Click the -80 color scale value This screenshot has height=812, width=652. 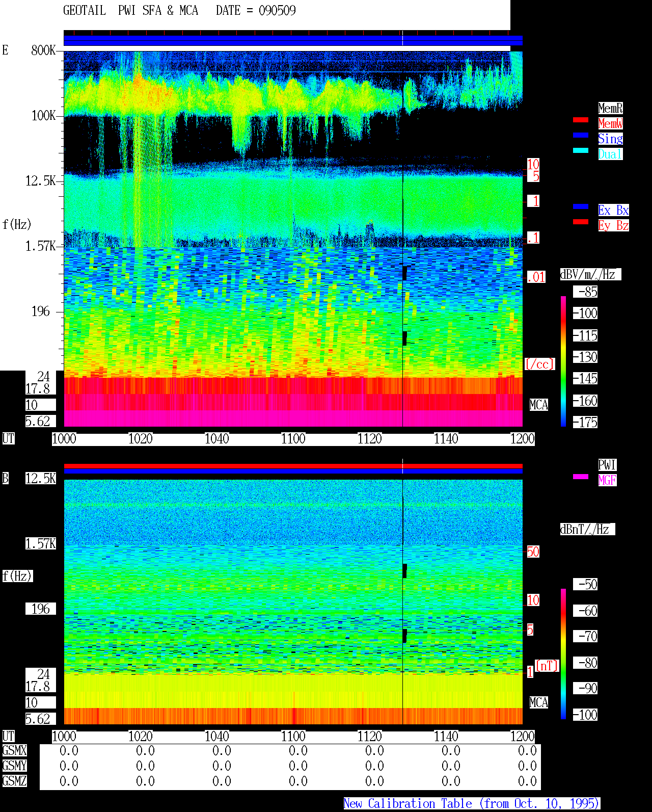[585, 663]
